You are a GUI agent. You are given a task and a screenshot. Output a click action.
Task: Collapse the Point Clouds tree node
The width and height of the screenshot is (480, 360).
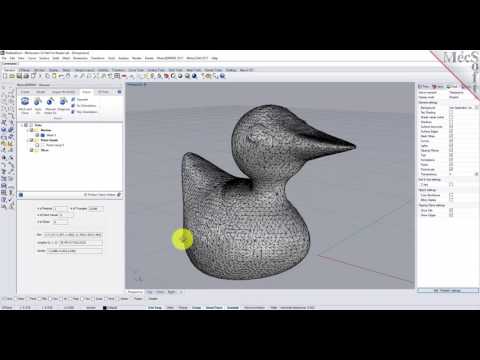tap(28, 140)
